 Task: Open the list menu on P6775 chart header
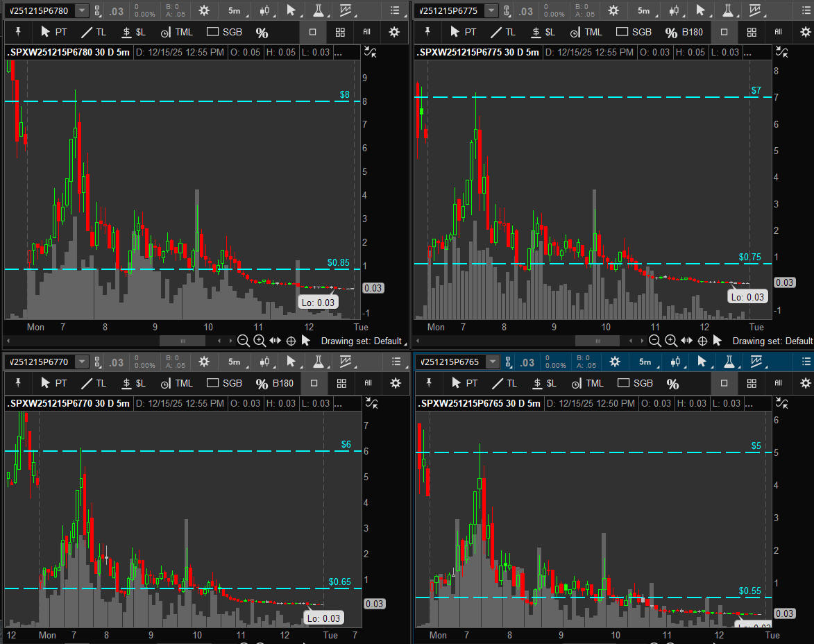click(x=805, y=10)
